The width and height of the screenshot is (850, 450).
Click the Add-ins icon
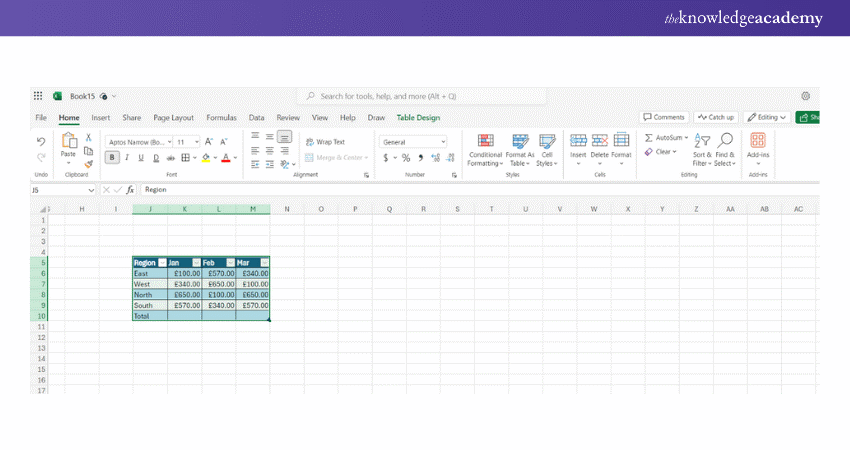pos(758,142)
